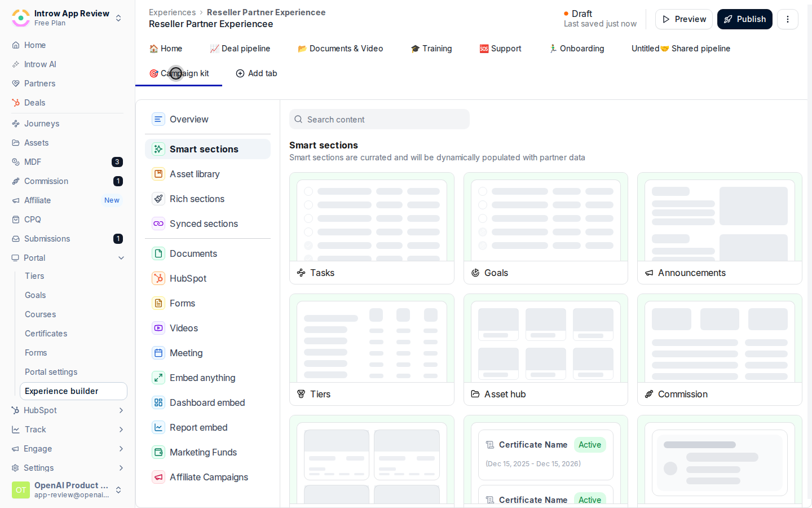Image resolution: width=812 pixels, height=508 pixels.
Task: Open the workspace switcher next to Introw App Review
Action: [x=118, y=18]
